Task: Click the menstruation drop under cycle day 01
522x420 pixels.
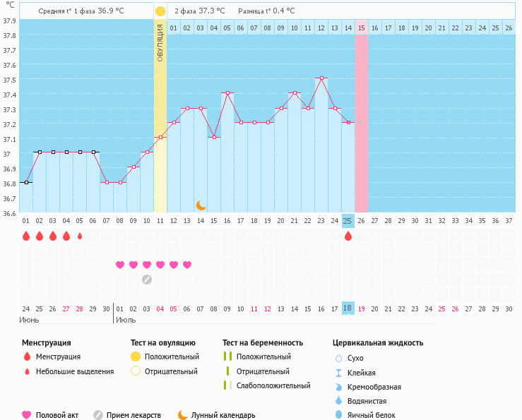Action: (26, 236)
